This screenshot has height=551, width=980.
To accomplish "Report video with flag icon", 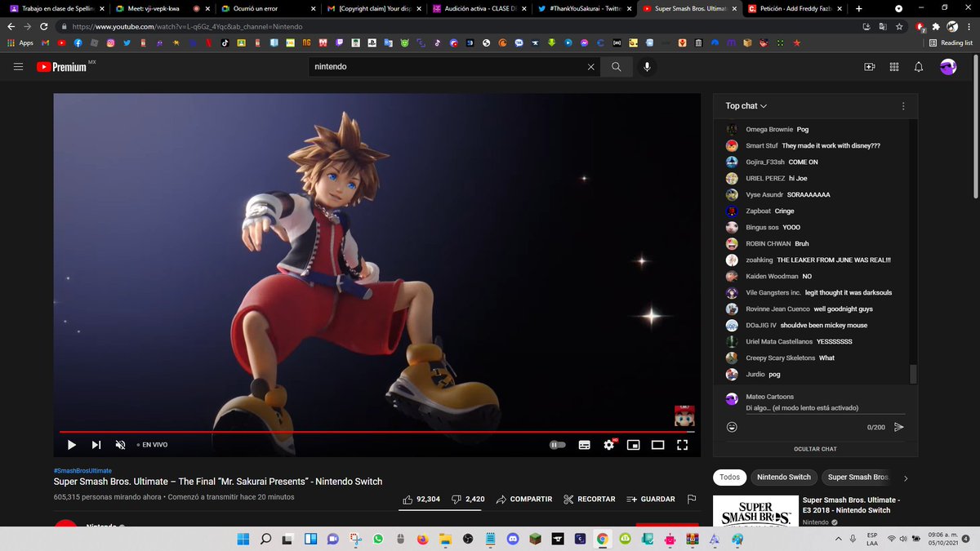I will point(692,499).
